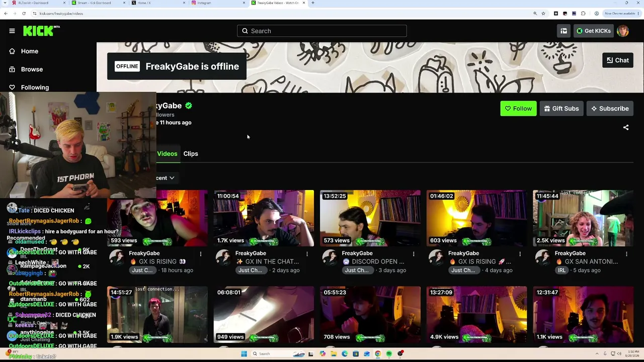Switch to the Clips tab
Viewport: 644px width, 362px height.
tap(191, 154)
